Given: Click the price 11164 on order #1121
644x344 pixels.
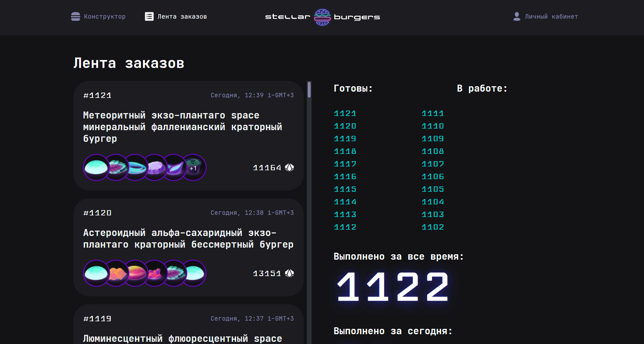Looking at the screenshot, I should coord(267,168).
